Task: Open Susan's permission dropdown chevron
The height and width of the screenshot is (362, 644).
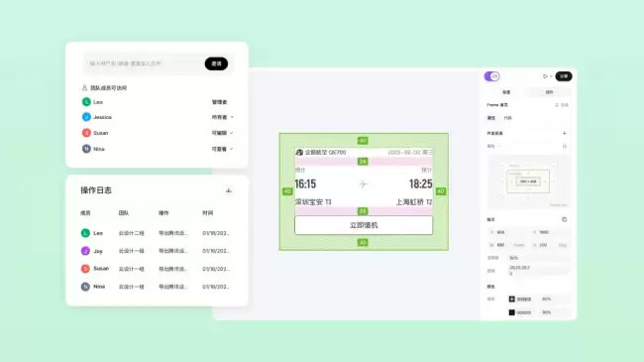Action: (x=232, y=133)
